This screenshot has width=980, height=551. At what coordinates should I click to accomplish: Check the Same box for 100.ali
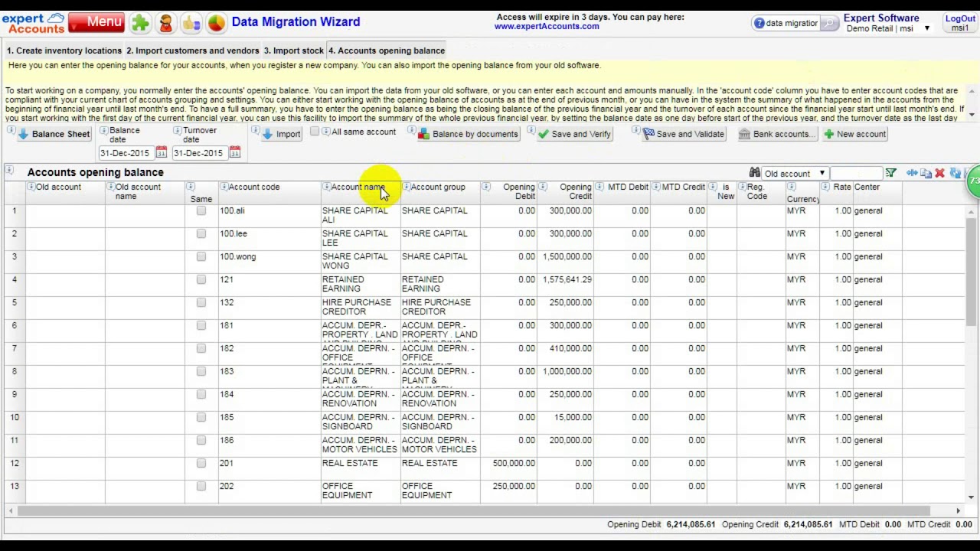click(201, 210)
